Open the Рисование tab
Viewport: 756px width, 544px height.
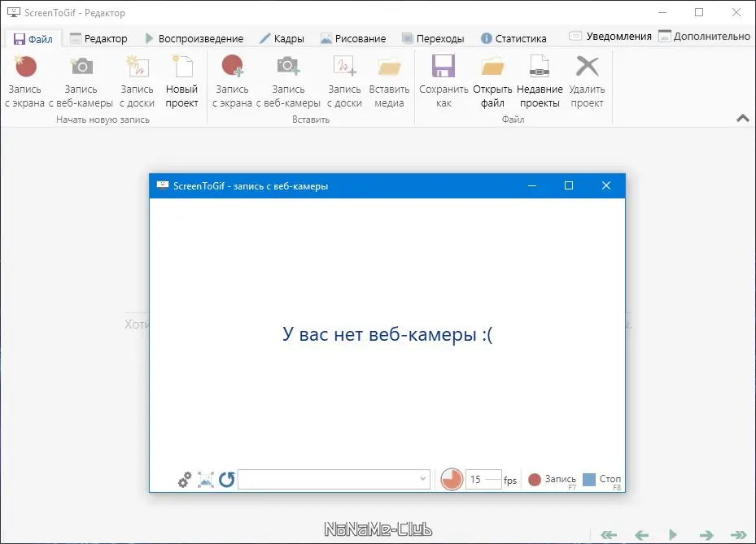click(353, 38)
